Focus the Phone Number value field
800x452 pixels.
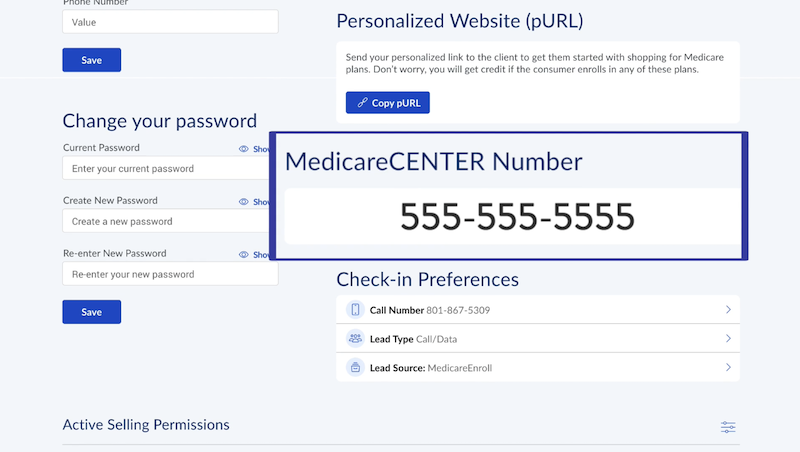(x=170, y=22)
